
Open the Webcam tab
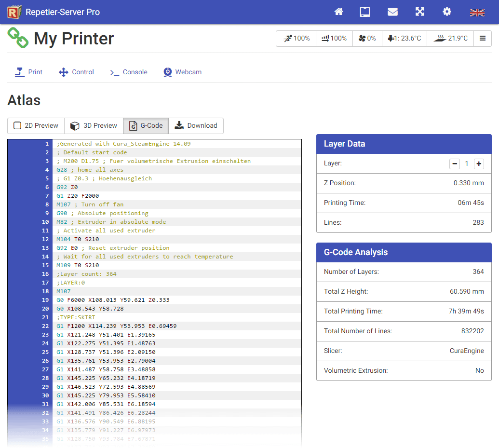182,72
